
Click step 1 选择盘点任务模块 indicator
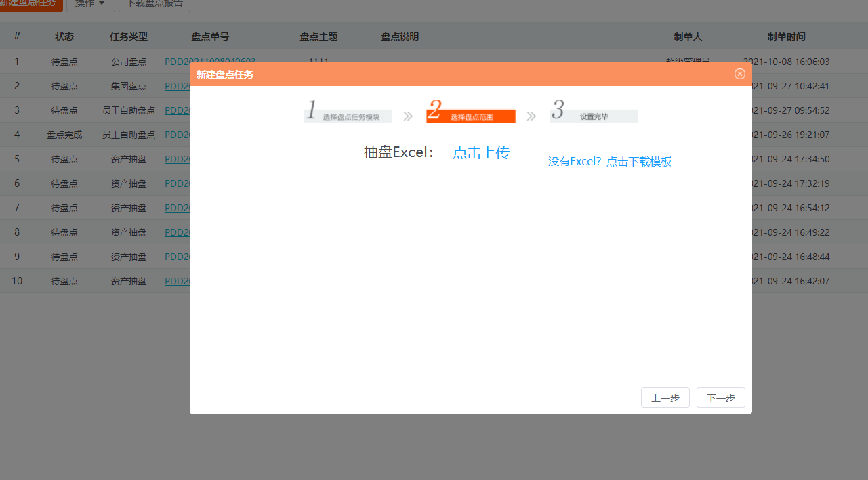348,112
